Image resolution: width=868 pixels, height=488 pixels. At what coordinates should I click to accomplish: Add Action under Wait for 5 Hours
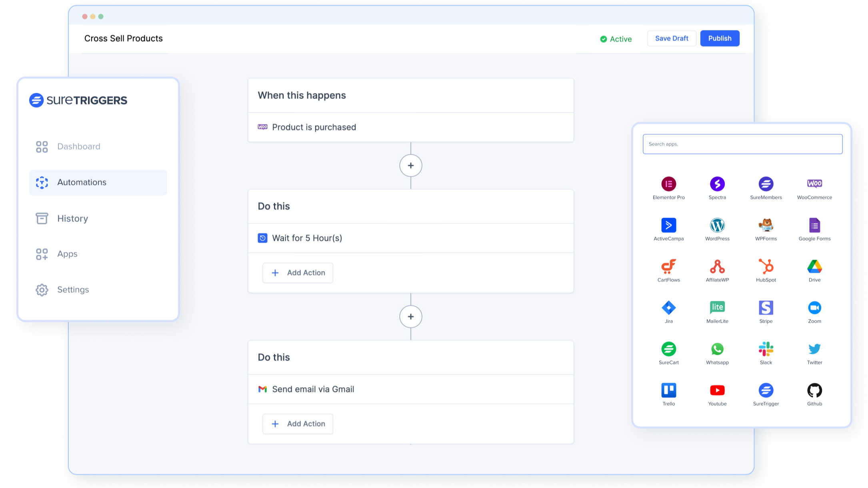[298, 273]
